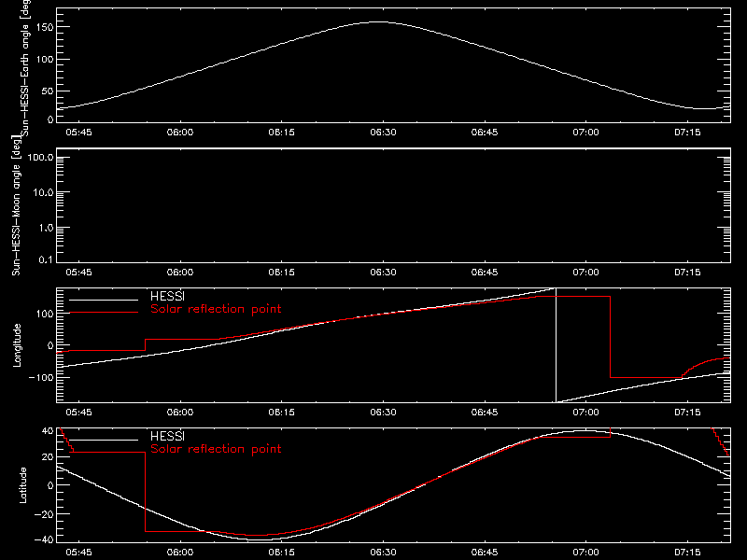The height and width of the screenshot is (560, 747).
Task: Click the 10.0 tick on Moon angle plot
Action: 43,193
